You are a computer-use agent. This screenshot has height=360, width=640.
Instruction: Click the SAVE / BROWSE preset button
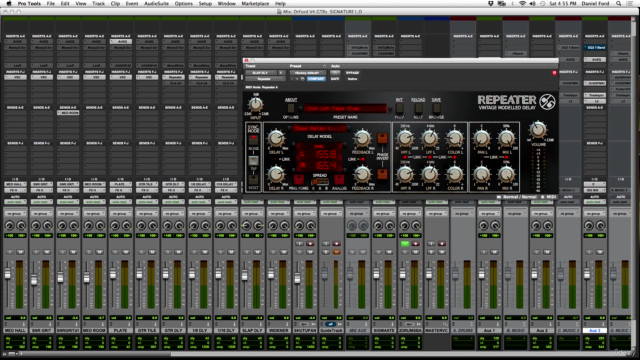coord(436,108)
